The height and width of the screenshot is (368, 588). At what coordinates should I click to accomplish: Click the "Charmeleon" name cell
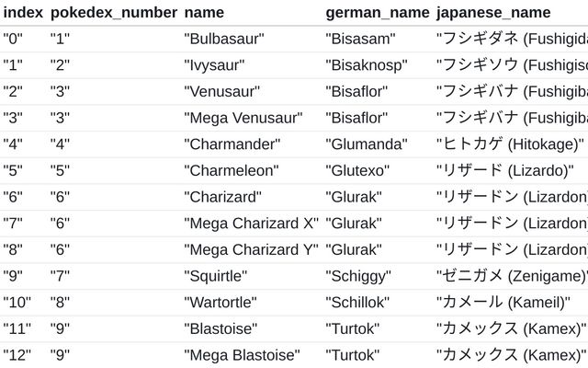coord(231,170)
